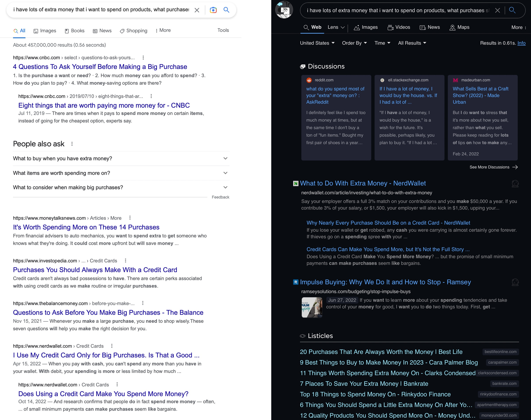
Task: Open 'What to Do With Extra Money - NerdWallet'
Action: 363,183
